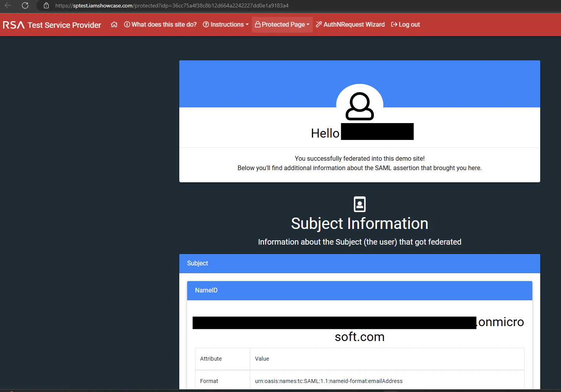The width and height of the screenshot is (561, 392).
Task: Click the 'soft.com' NameID text
Action: 360,337
